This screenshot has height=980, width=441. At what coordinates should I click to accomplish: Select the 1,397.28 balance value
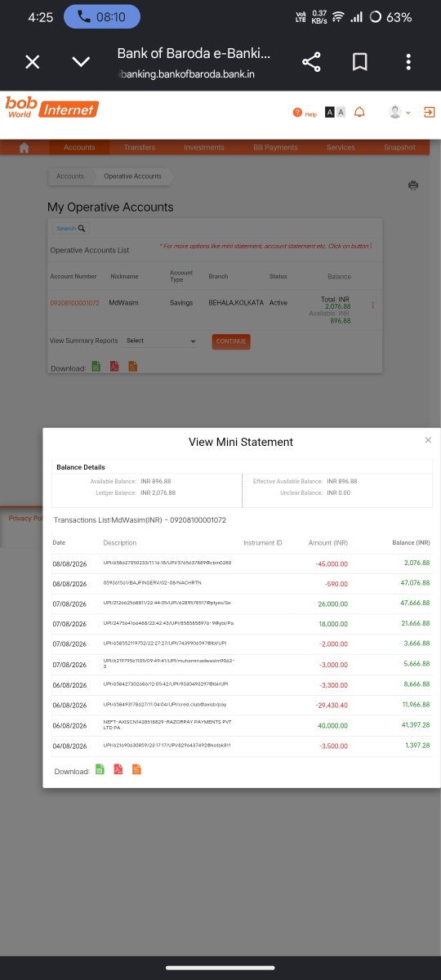point(416,746)
